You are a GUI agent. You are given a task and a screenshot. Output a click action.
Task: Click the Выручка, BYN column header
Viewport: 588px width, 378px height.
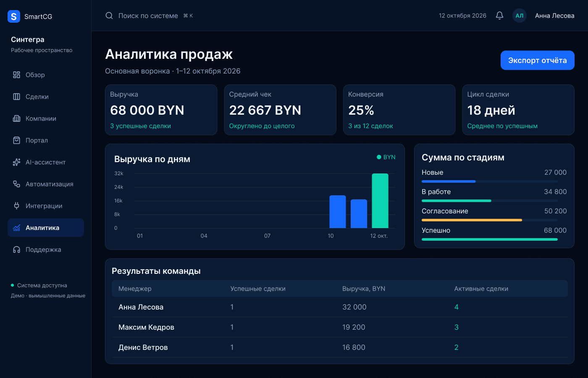364,289
